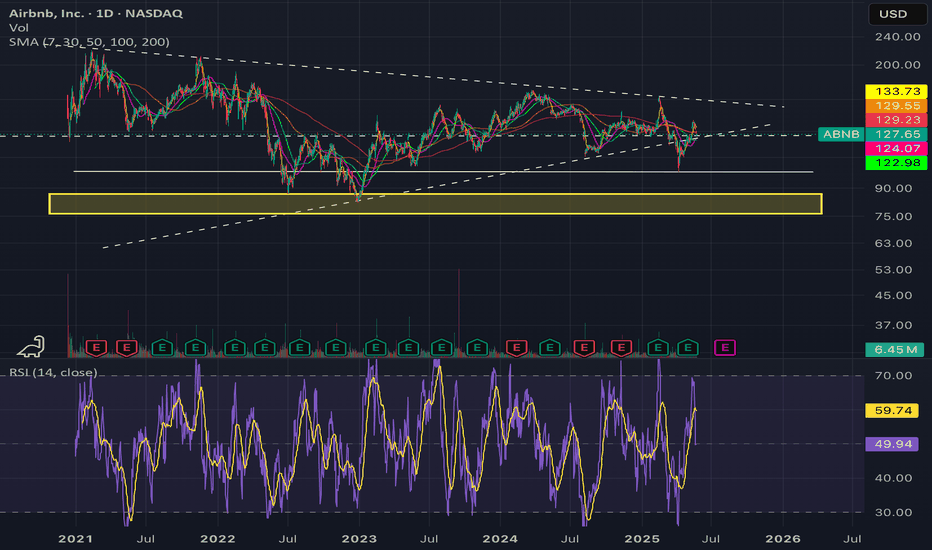This screenshot has width=932, height=550.
Task: Open the leftmost red earnings E marker
Action: pos(96,348)
